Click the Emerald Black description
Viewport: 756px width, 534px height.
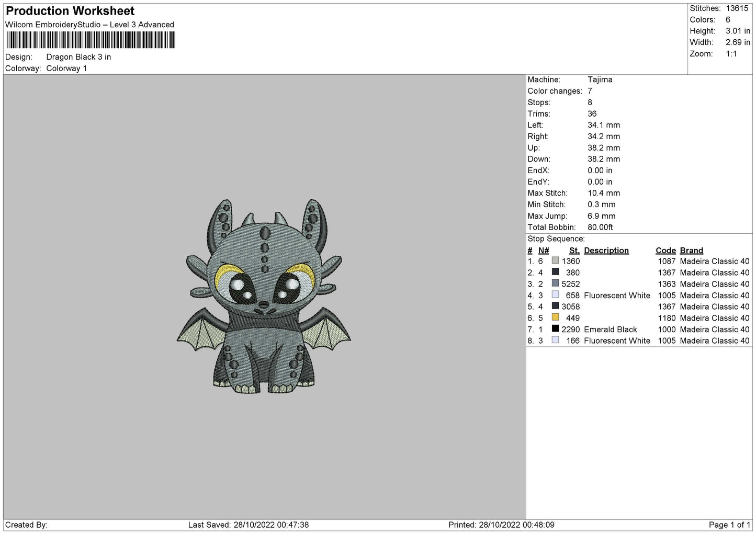(x=611, y=330)
